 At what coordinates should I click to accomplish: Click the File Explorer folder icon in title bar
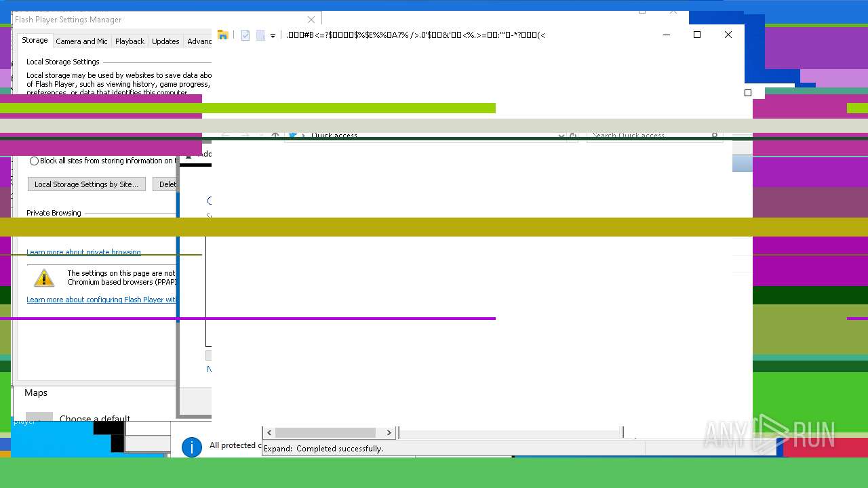222,35
